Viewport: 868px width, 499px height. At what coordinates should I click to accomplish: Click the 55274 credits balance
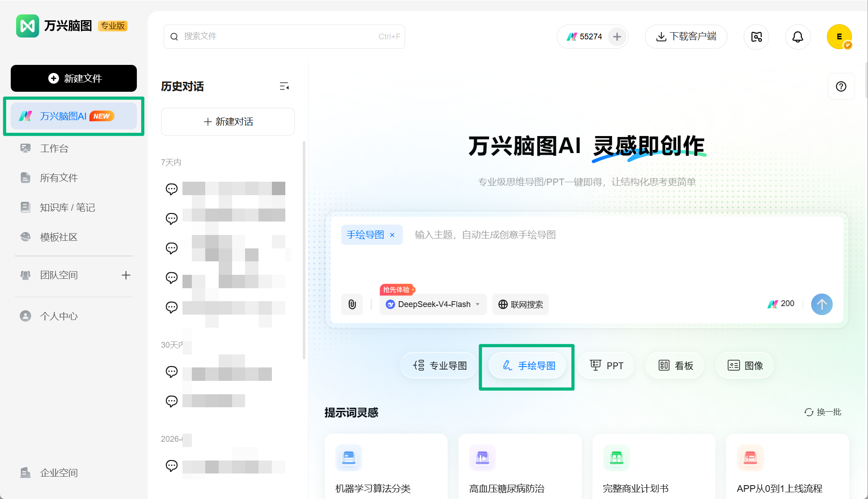click(x=584, y=37)
